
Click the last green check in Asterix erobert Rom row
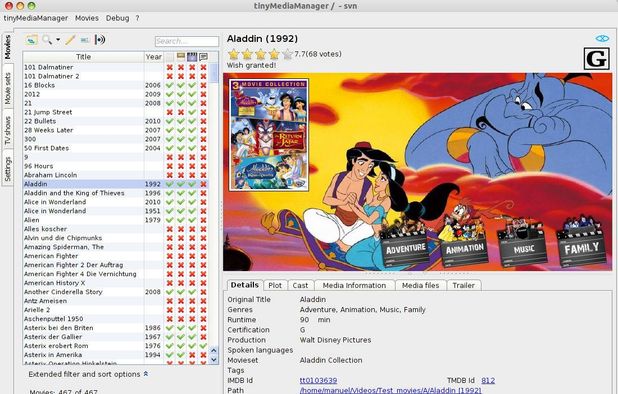tap(203, 346)
